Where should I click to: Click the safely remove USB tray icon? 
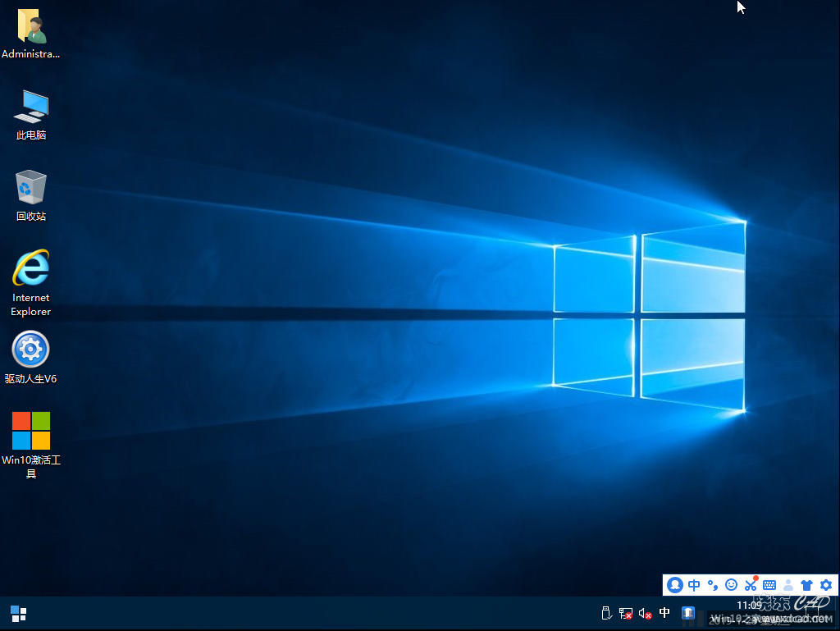[606, 613]
